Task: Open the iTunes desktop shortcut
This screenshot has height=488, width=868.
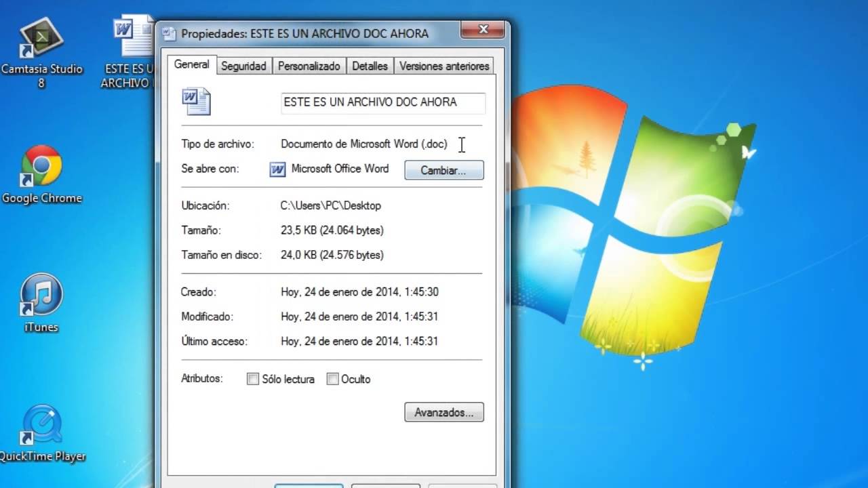Action: pos(41,302)
